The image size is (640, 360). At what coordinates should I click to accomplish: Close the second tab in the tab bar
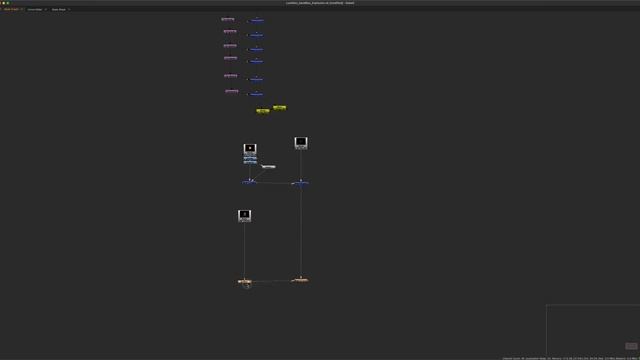(x=45, y=9)
